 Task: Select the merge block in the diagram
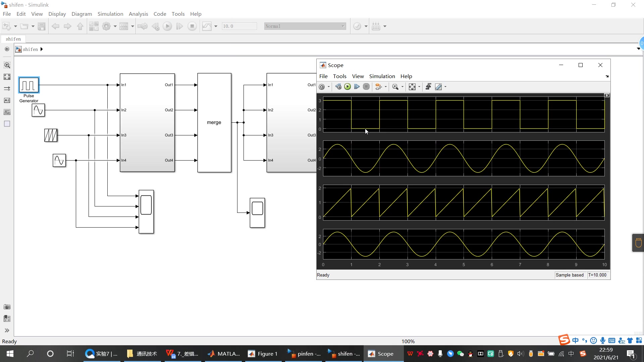[x=214, y=123]
